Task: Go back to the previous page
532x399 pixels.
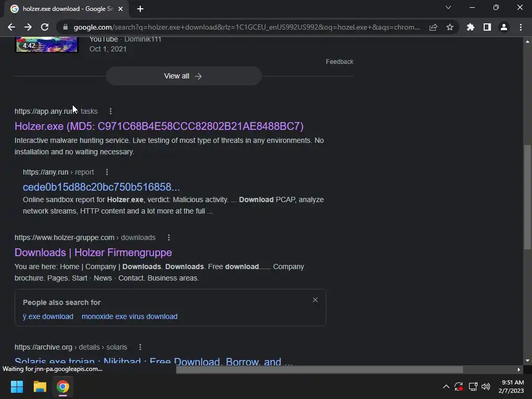Action: [x=11, y=27]
